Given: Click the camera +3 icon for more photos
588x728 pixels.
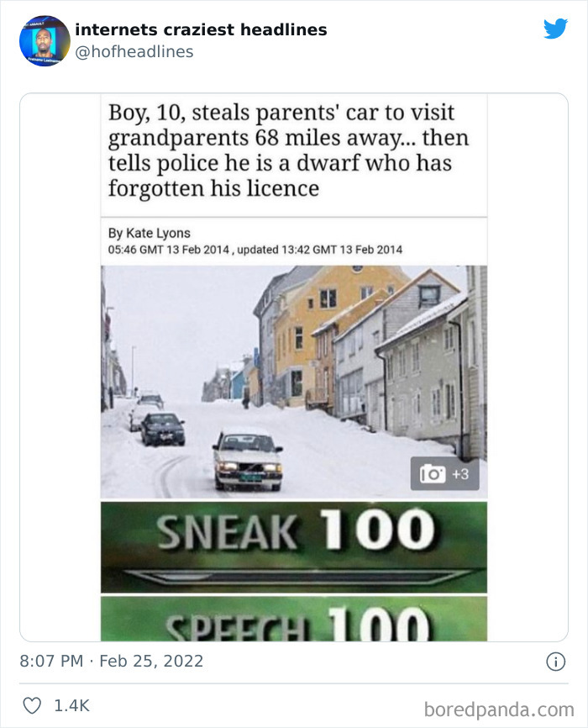Looking at the screenshot, I should (444, 472).
